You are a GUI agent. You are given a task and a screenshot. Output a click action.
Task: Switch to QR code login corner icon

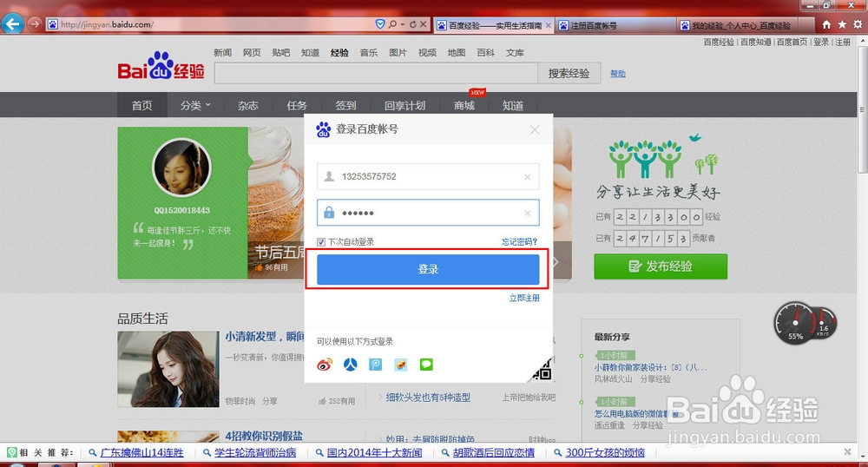click(543, 371)
